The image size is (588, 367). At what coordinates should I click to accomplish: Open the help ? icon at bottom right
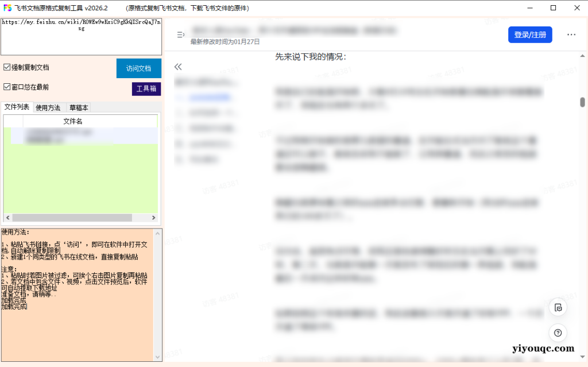point(558,333)
